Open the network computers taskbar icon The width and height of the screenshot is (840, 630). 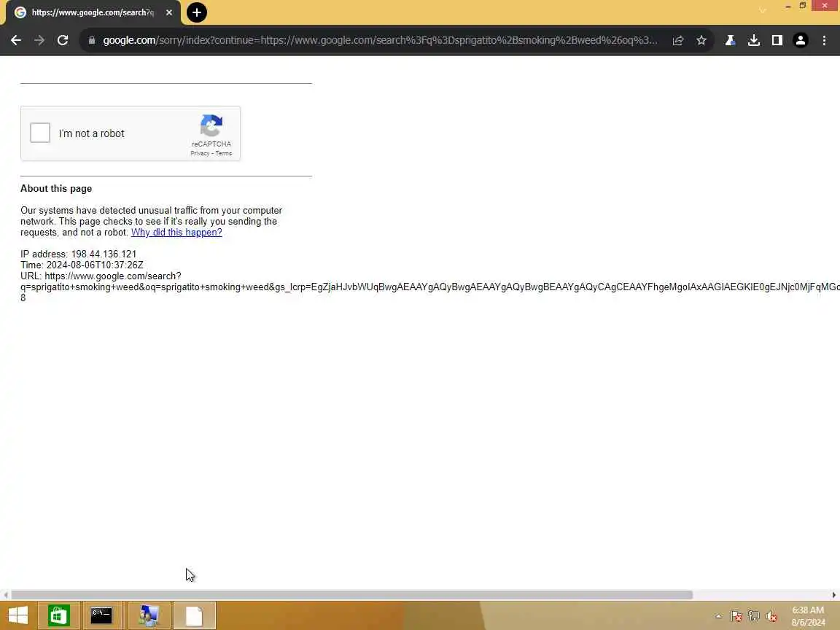[x=149, y=615]
